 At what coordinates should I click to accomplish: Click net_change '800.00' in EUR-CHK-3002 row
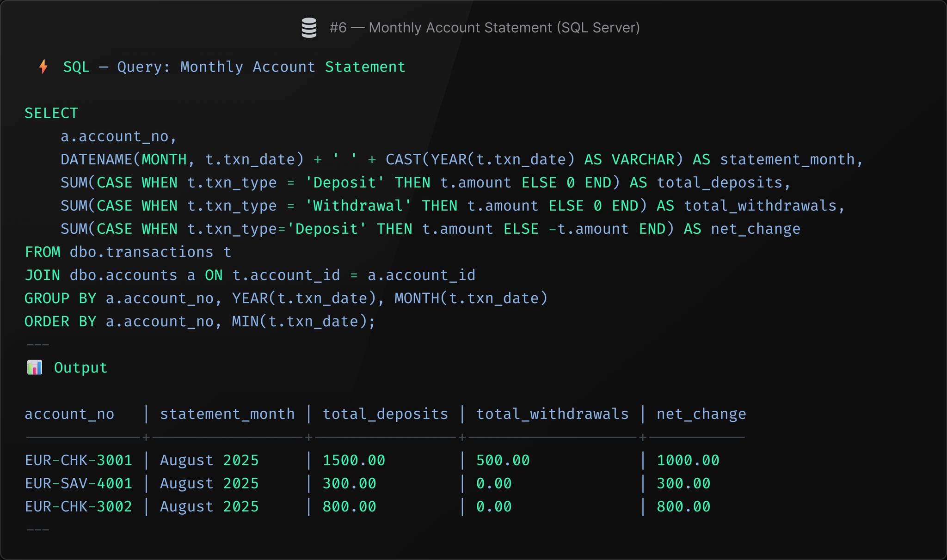(x=683, y=506)
